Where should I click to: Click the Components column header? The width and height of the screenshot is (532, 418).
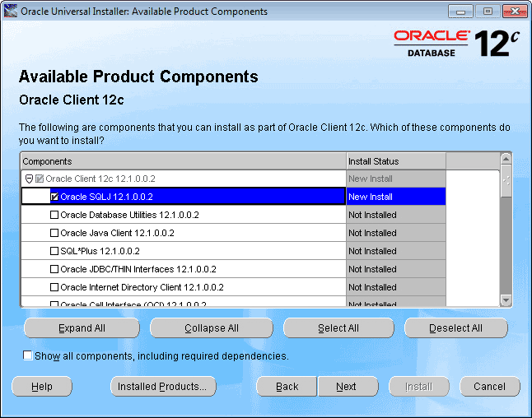point(184,161)
